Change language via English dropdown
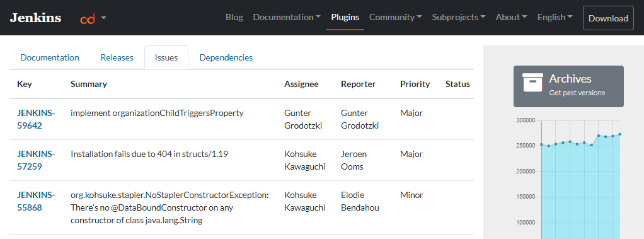 [x=555, y=17]
